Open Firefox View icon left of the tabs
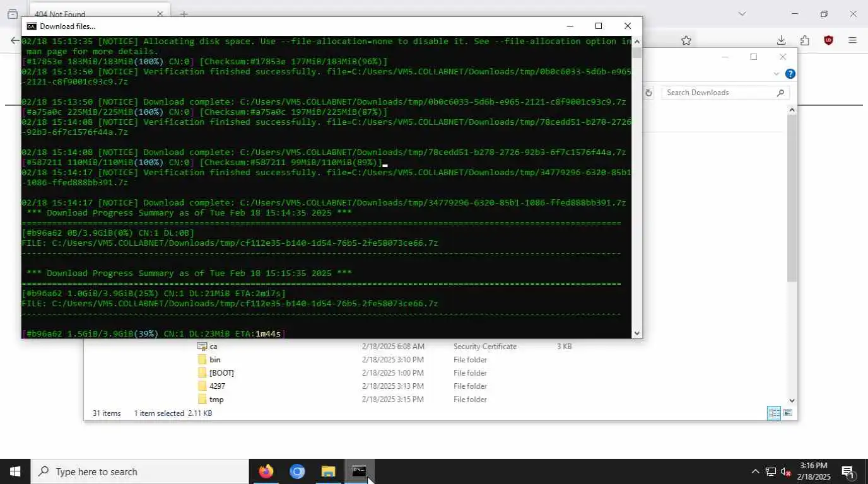This screenshot has width=868, height=484. [x=13, y=14]
